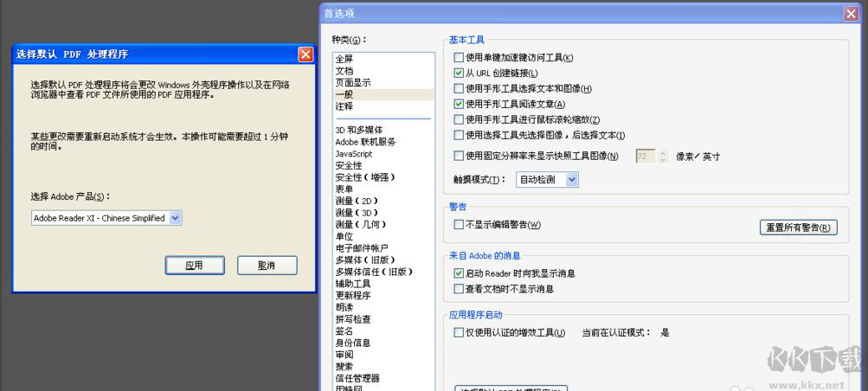
Task: Close the 选择默认 PDF 处理程序 dialog
Action: (x=305, y=54)
